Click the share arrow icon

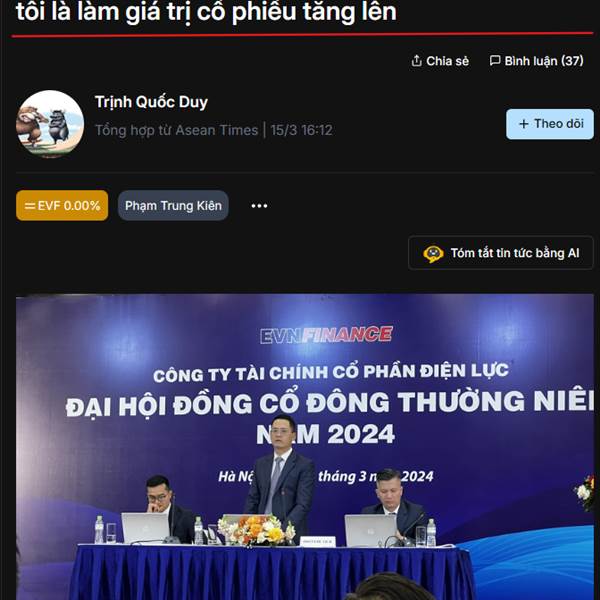point(416,60)
